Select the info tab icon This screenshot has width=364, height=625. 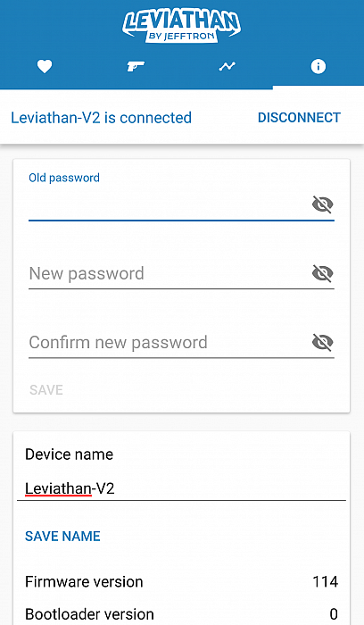pos(318,66)
